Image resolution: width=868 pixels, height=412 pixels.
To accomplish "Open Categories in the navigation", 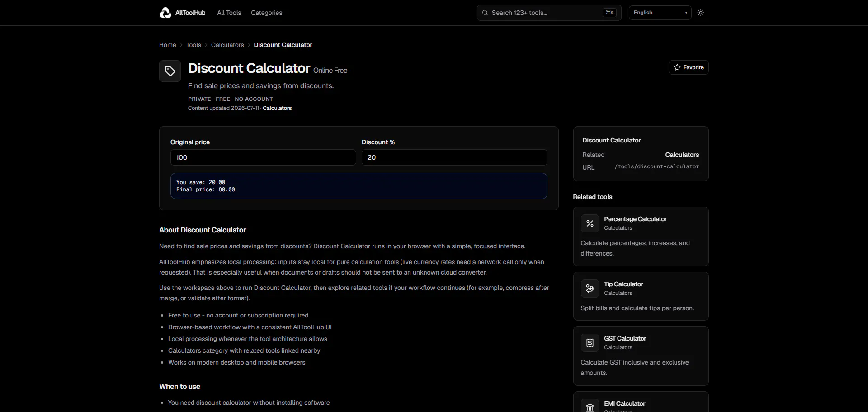I will (267, 13).
